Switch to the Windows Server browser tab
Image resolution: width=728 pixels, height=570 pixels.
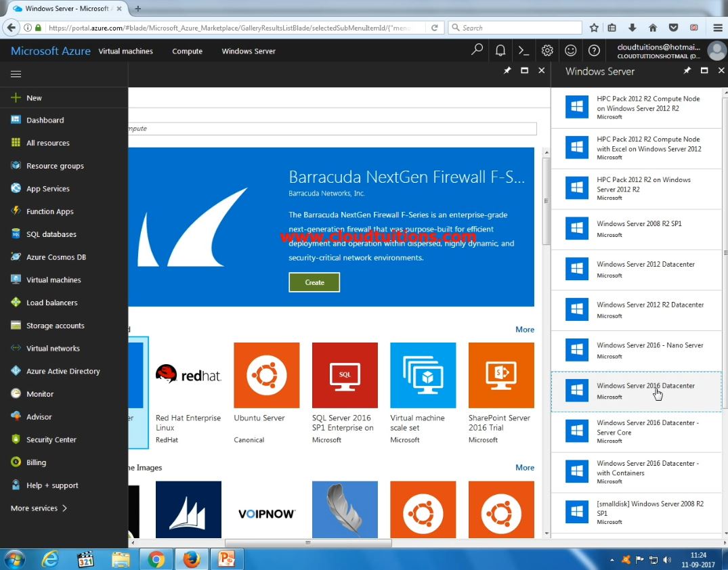click(x=67, y=8)
